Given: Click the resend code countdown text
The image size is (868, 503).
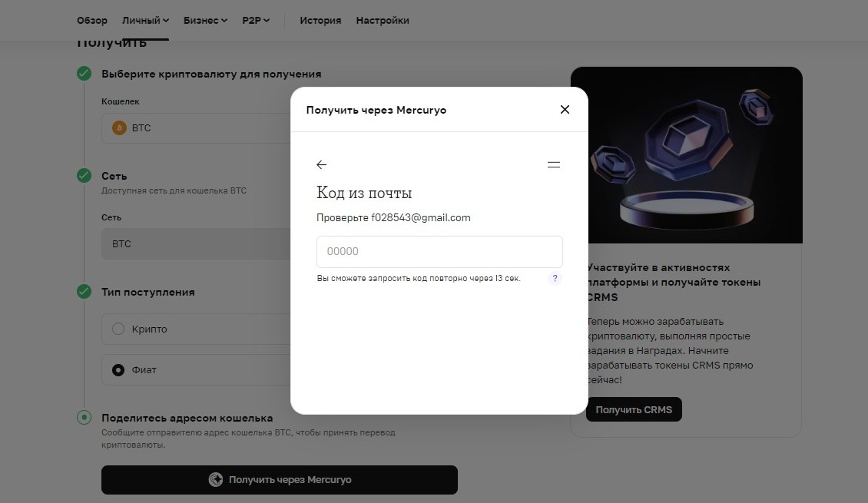Looking at the screenshot, I should (419, 278).
